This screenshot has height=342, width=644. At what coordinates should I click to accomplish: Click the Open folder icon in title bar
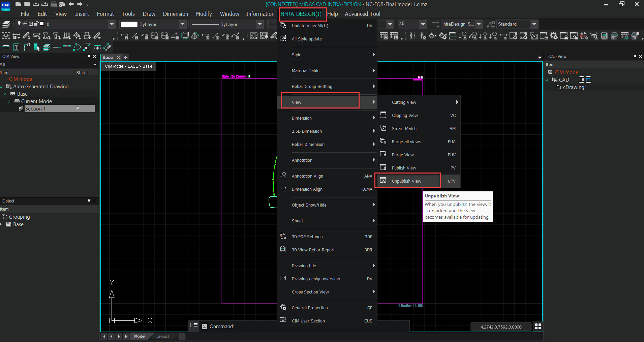[27, 4]
